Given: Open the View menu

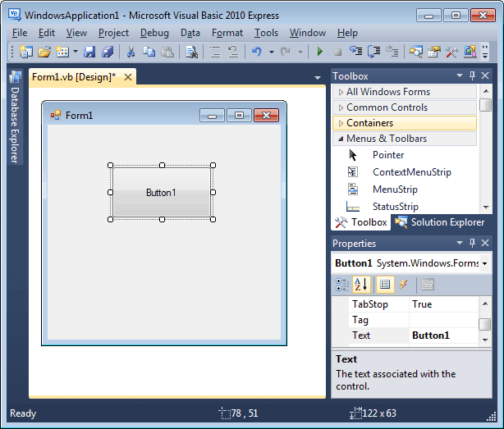Looking at the screenshot, I should pos(76,33).
